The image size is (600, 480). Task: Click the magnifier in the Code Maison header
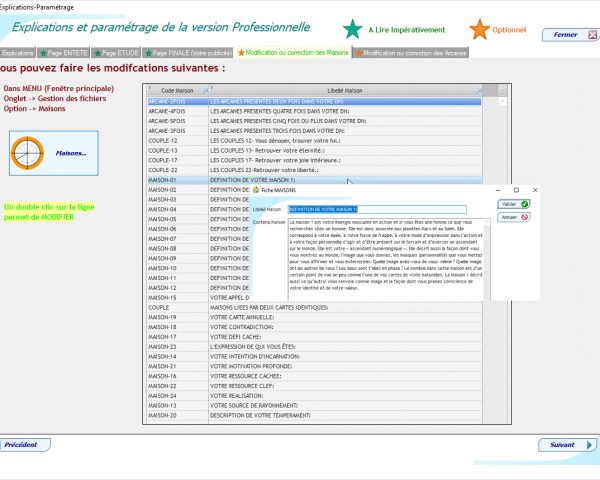pos(205,91)
